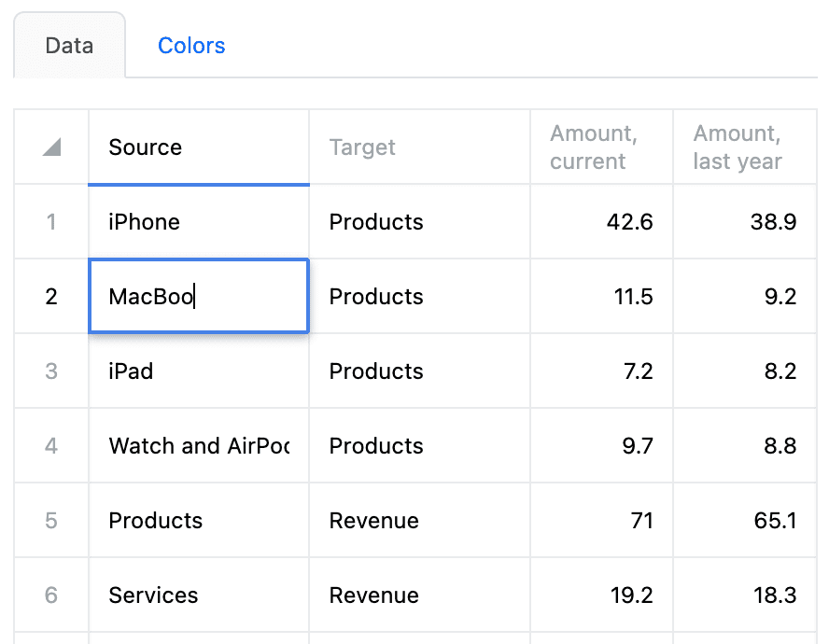829x644 pixels.
Task: Select row number 3 header
Action: [x=51, y=371]
